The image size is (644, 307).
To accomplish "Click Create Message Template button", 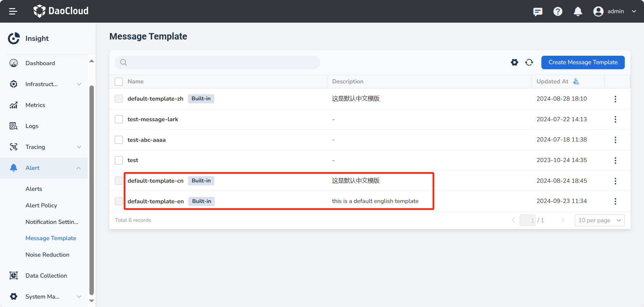I will (583, 62).
